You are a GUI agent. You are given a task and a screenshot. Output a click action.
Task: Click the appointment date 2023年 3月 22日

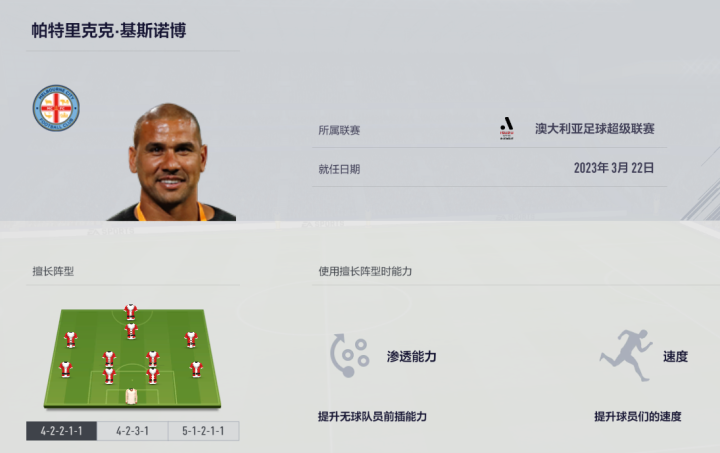[614, 168]
